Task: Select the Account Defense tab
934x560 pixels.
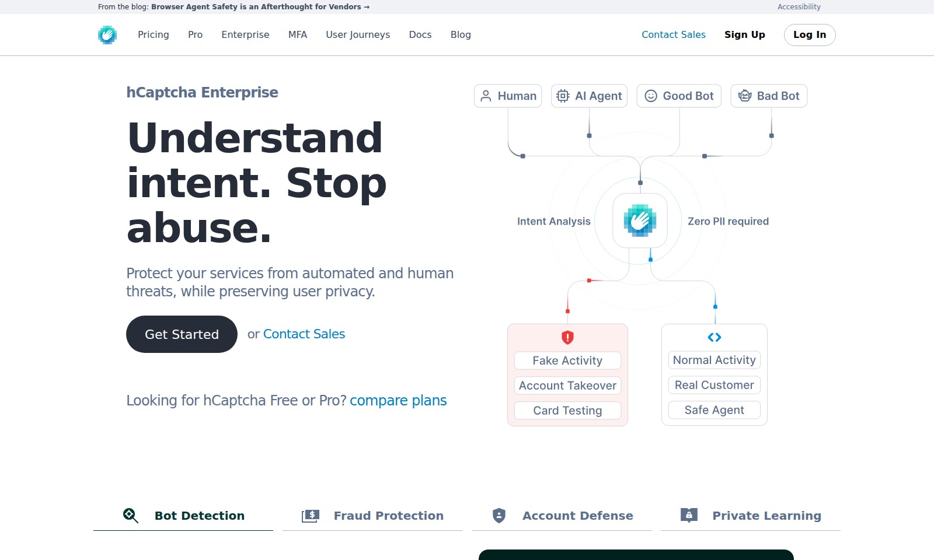Action: (562, 516)
